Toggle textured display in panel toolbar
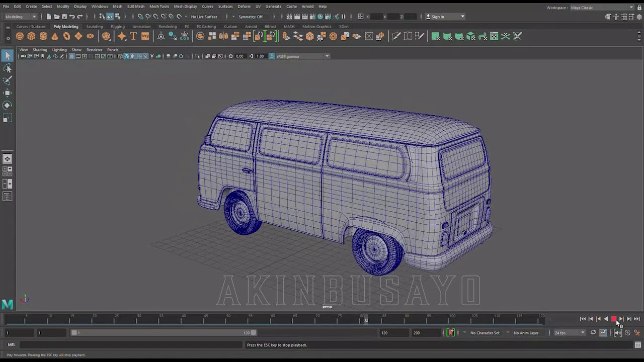The width and height of the screenshot is (644, 362). 145,56
